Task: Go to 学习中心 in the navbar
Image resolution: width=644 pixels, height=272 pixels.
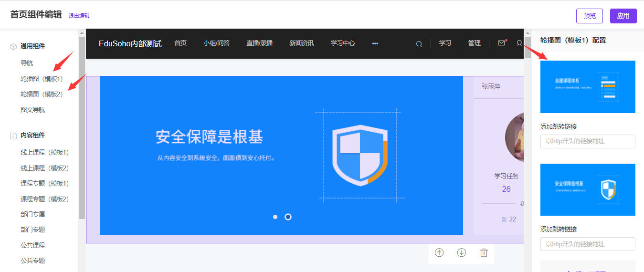Action: coord(343,43)
